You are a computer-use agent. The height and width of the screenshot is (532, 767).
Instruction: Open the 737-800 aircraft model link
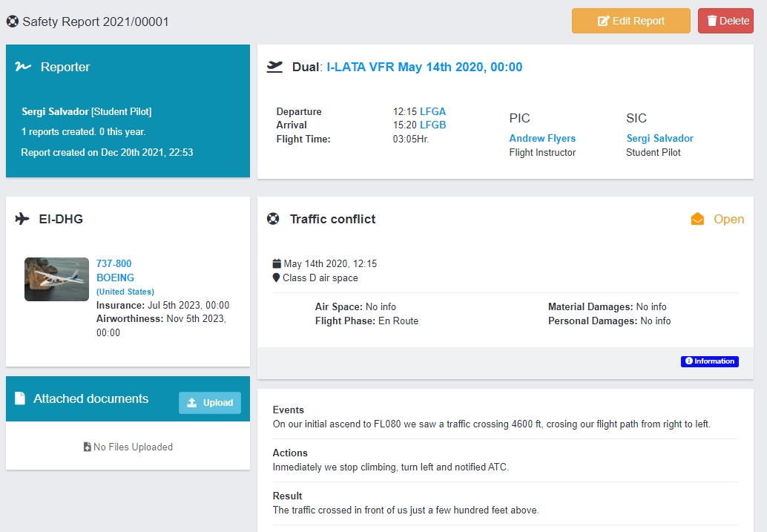click(114, 263)
